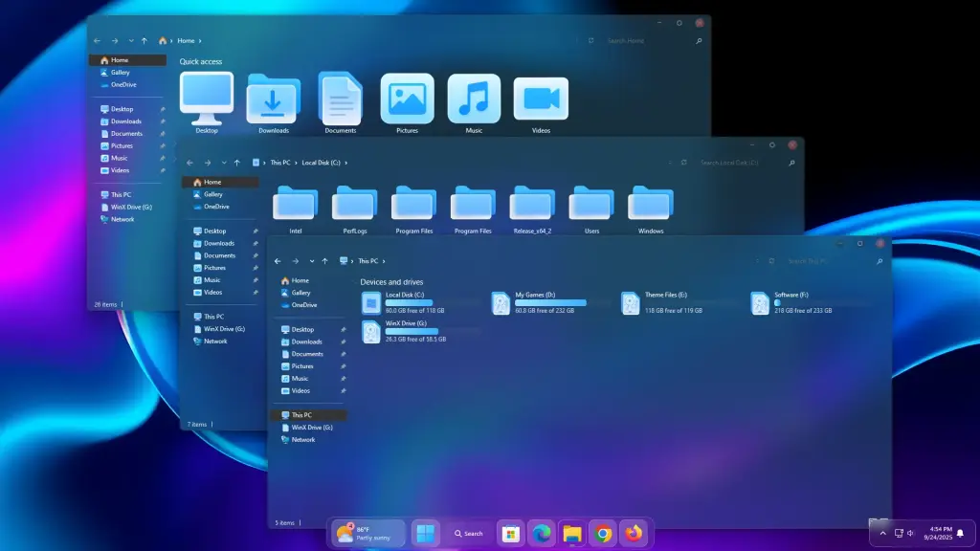Expand recent locations chevron in This PC window
The image size is (980, 551).
point(311,261)
